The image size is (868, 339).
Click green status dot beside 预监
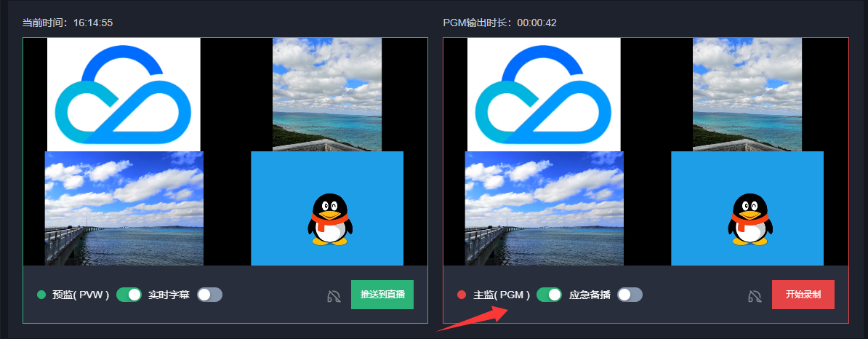pos(41,295)
